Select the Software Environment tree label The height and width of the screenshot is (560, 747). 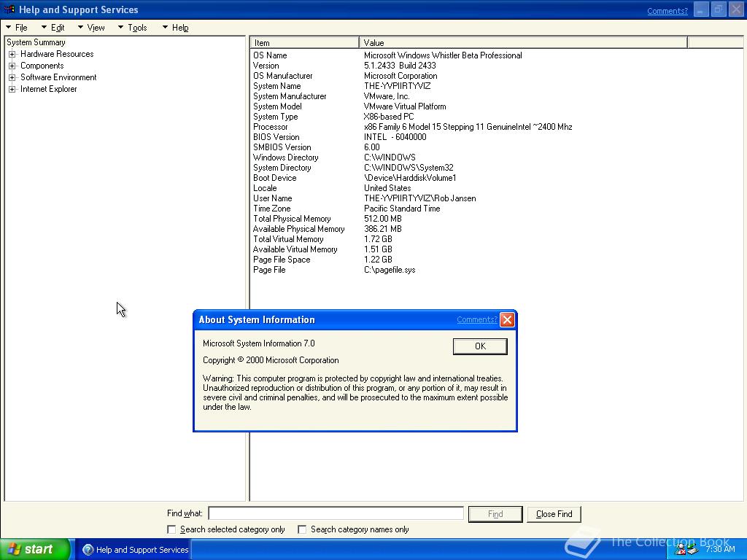[58, 77]
